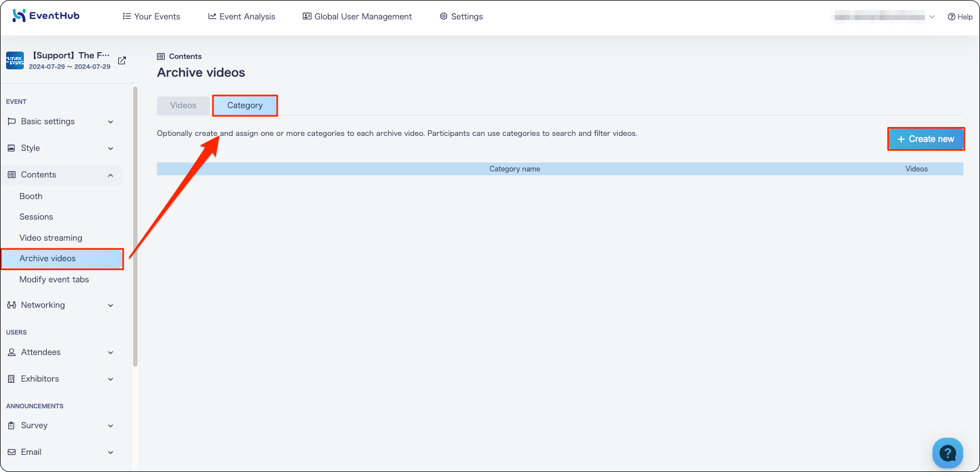Click the Help question mark icon
The height and width of the screenshot is (472, 980).
tap(951, 17)
